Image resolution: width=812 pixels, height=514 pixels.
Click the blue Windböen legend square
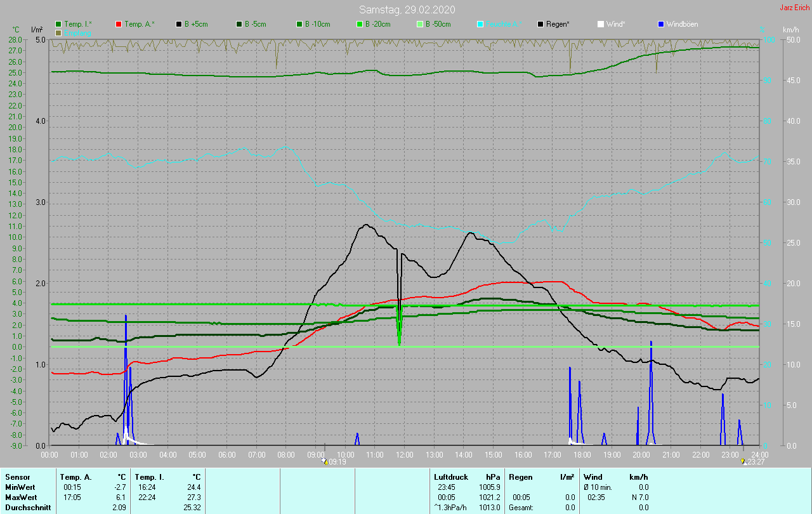(661, 24)
